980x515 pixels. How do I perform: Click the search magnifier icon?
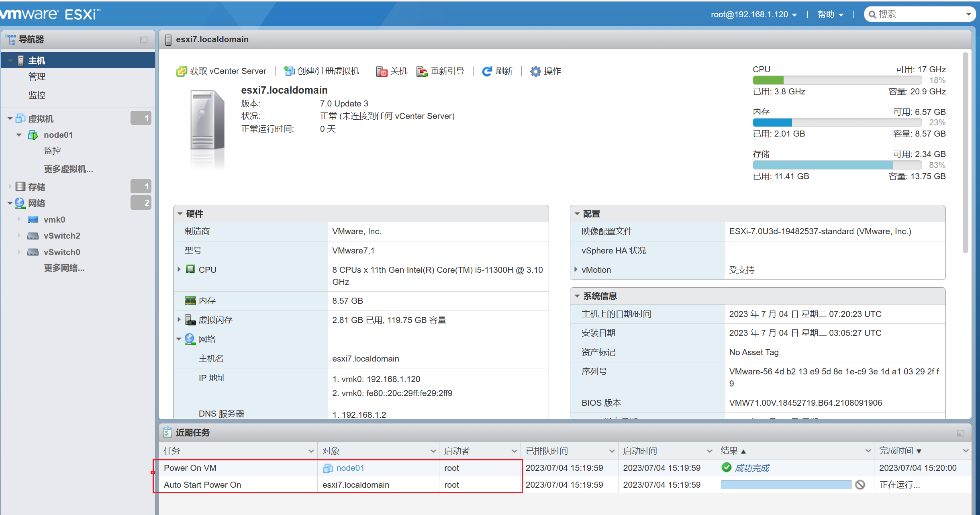coord(872,15)
